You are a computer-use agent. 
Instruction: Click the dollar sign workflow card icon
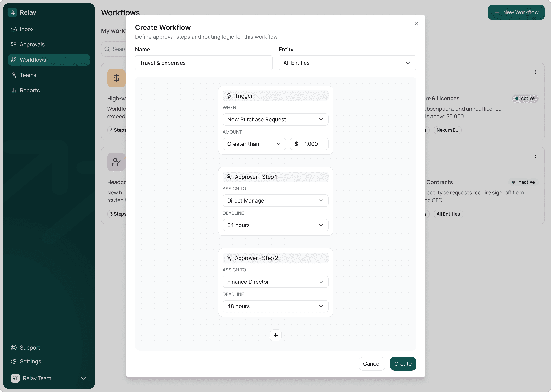point(116,78)
